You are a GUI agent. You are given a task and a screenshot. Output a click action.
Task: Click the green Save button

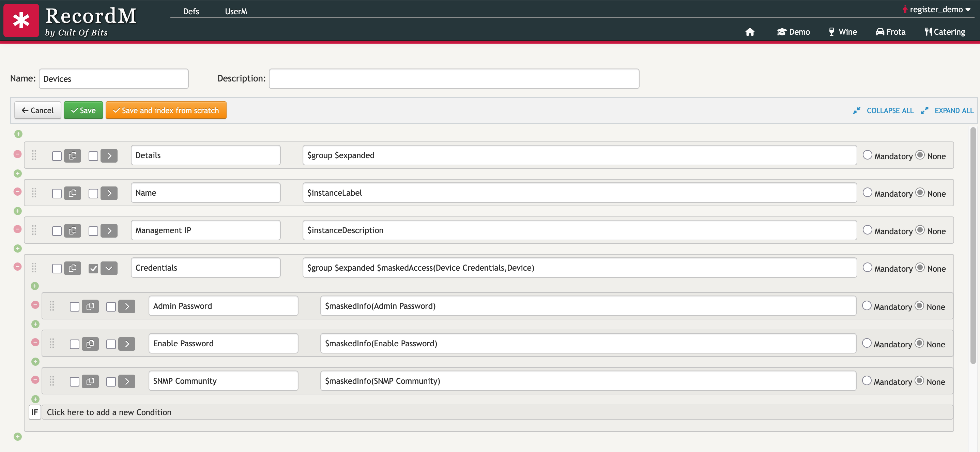click(x=83, y=110)
